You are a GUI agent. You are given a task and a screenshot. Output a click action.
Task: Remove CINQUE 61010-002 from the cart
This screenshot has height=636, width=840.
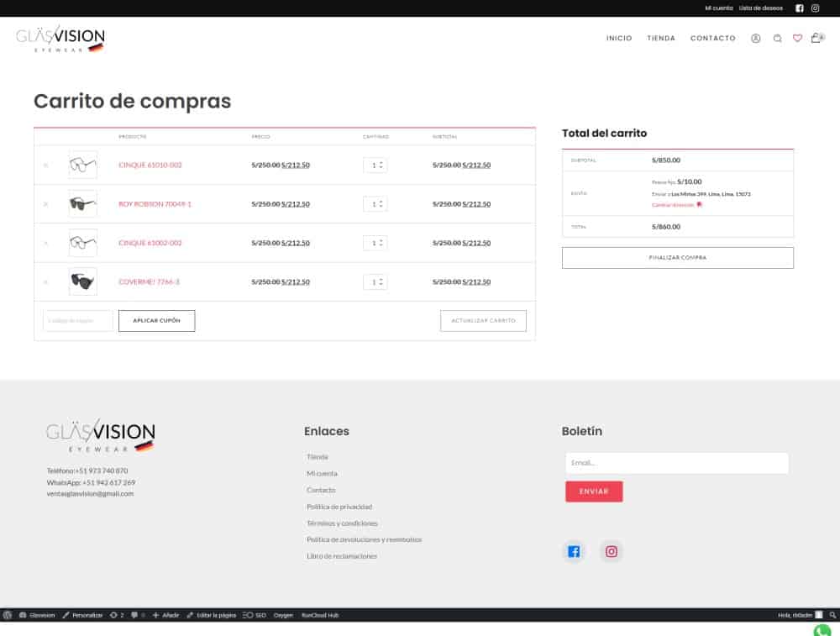(x=45, y=166)
